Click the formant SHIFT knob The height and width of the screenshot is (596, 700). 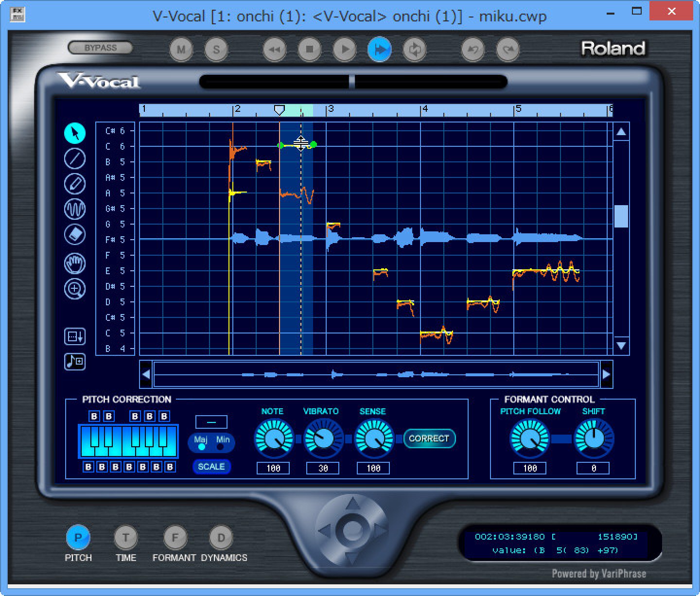click(594, 439)
